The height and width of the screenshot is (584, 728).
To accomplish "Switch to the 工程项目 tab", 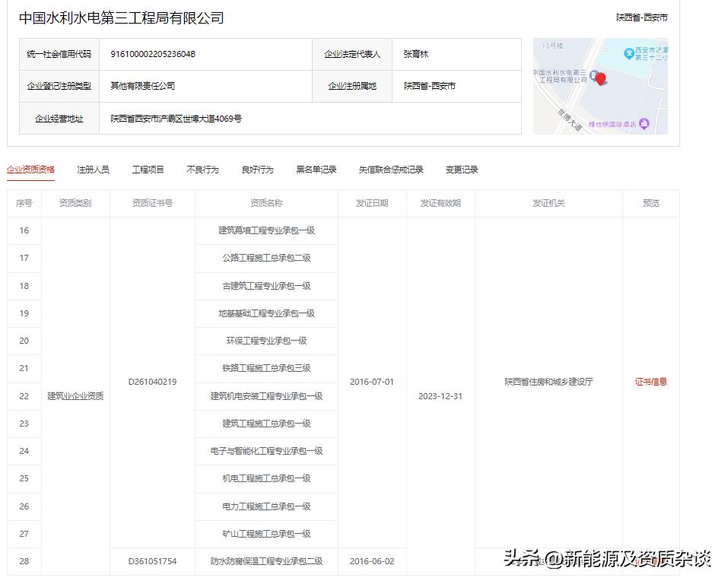I will (x=147, y=170).
